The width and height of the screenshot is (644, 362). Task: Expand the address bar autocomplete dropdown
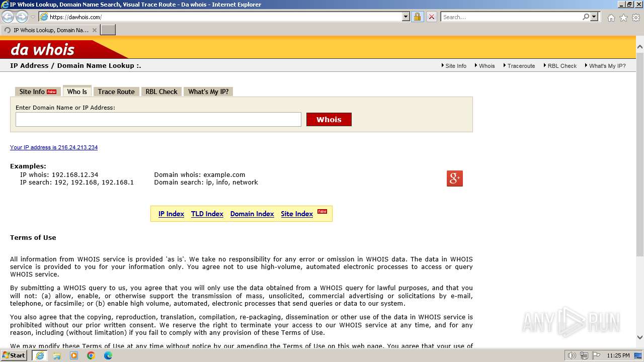pos(406,17)
